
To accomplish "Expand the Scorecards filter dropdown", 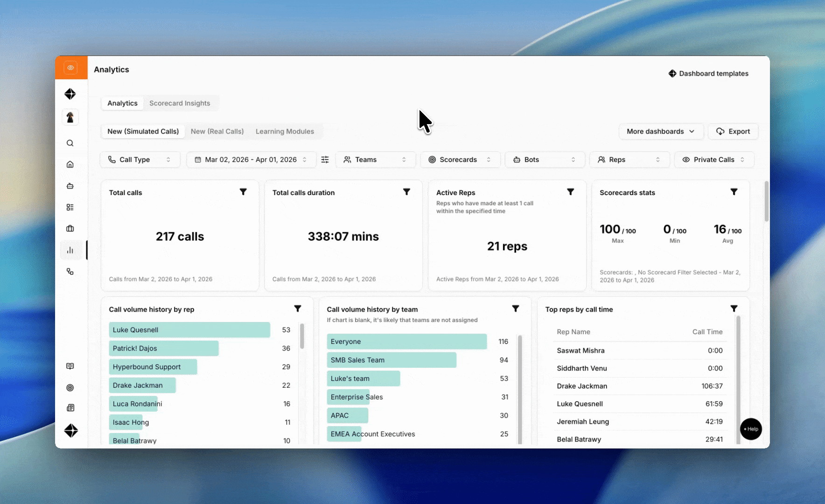I will pyautogui.click(x=461, y=160).
